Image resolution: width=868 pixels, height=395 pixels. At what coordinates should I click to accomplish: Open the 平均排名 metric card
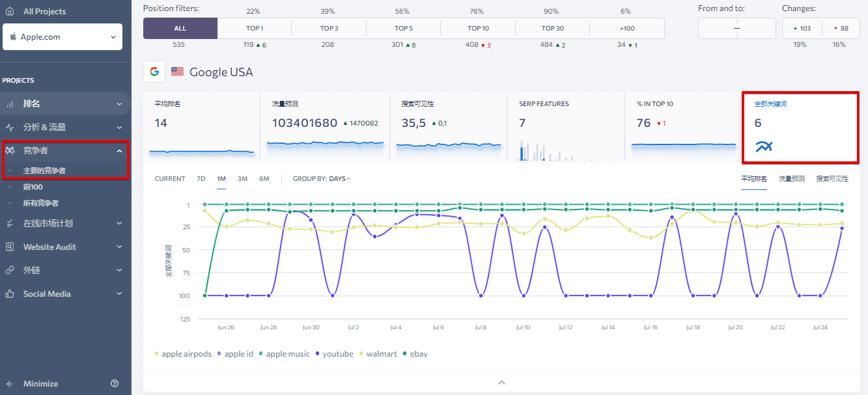click(201, 128)
